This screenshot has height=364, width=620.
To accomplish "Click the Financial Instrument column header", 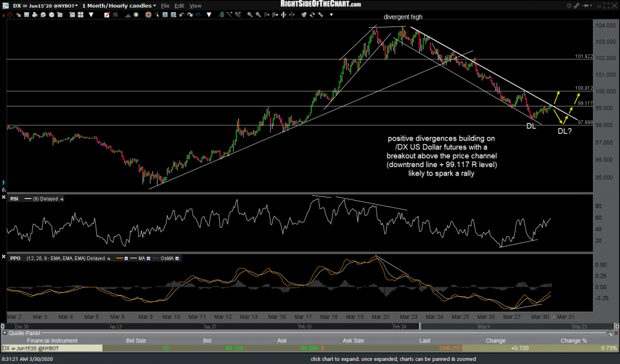I will 51,340.
